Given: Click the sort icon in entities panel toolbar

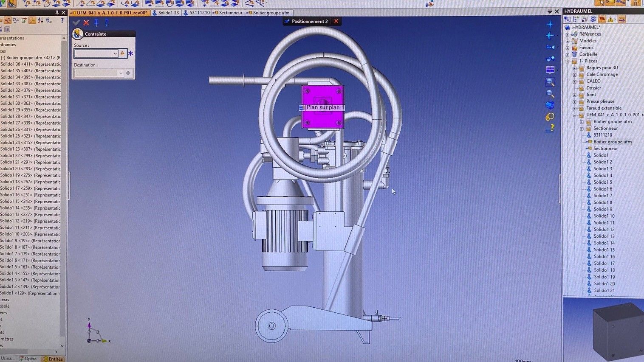Looking at the screenshot, I should tap(40, 20).
